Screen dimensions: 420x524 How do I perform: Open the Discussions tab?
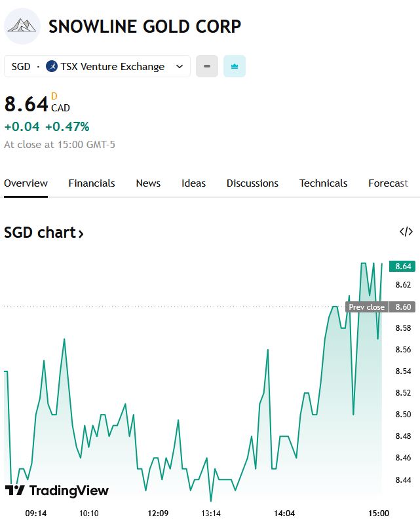point(252,183)
